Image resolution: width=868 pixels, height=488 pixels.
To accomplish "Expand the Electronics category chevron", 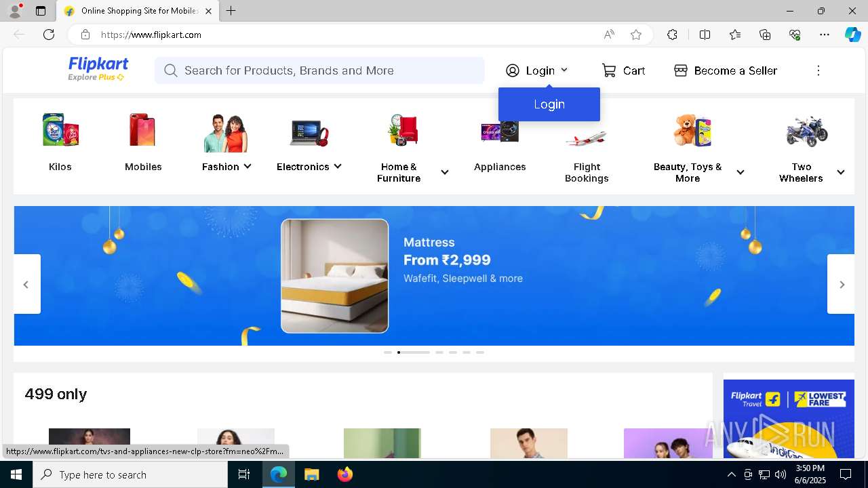I will (338, 166).
